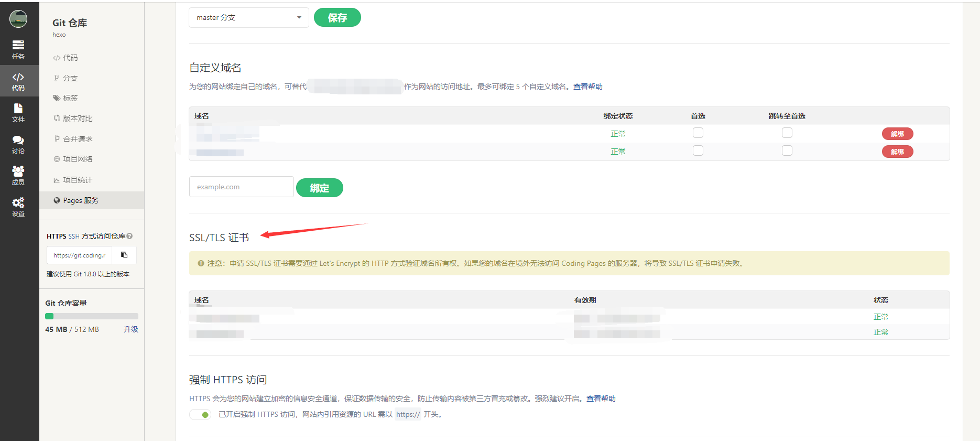Click the green 保存 button
Viewport: 980px width, 441px height.
click(337, 17)
